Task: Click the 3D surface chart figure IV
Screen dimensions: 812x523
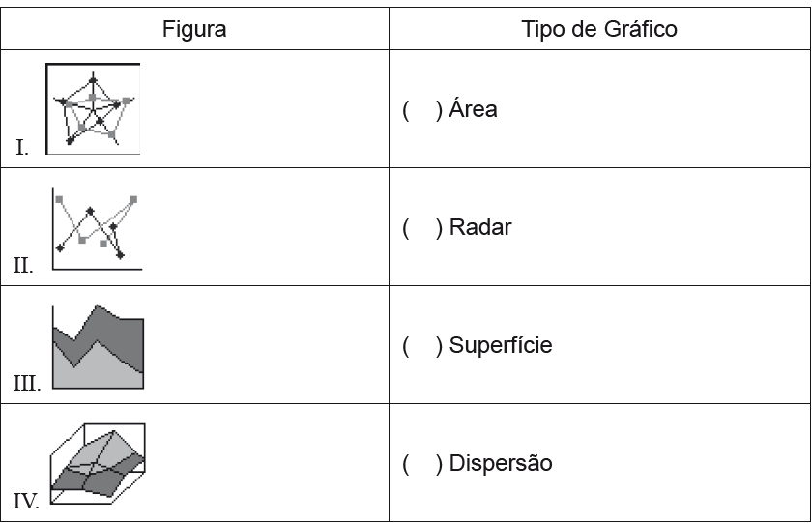Action: [98, 463]
